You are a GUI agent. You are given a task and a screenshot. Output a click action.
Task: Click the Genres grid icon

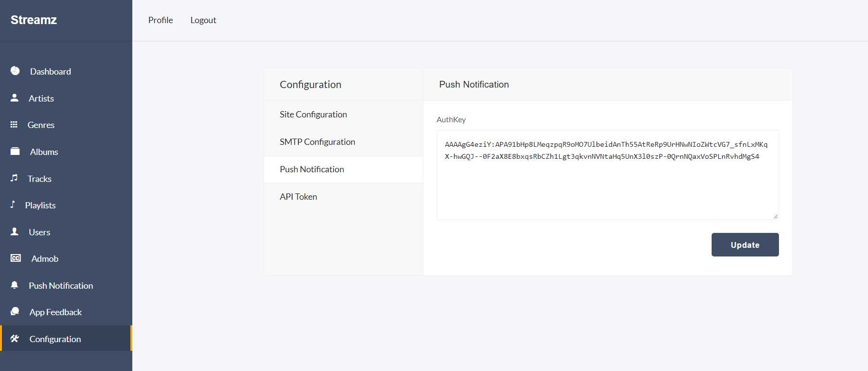pos(14,125)
